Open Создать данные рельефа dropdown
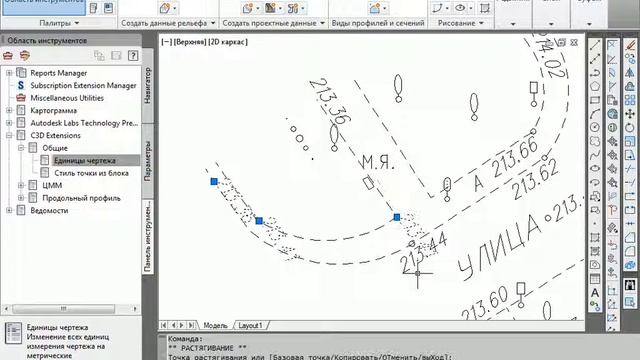Screen dimensions: 640x360 point(168,23)
